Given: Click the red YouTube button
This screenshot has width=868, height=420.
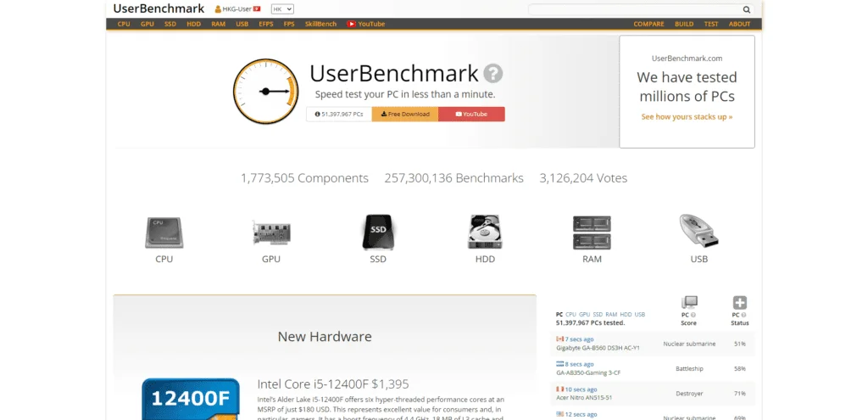Looking at the screenshot, I should 471,115.
